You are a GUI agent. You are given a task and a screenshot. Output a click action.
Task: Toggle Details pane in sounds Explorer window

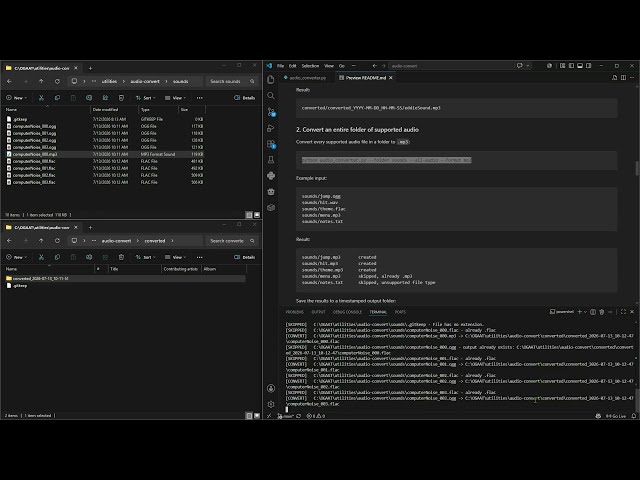click(x=244, y=98)
